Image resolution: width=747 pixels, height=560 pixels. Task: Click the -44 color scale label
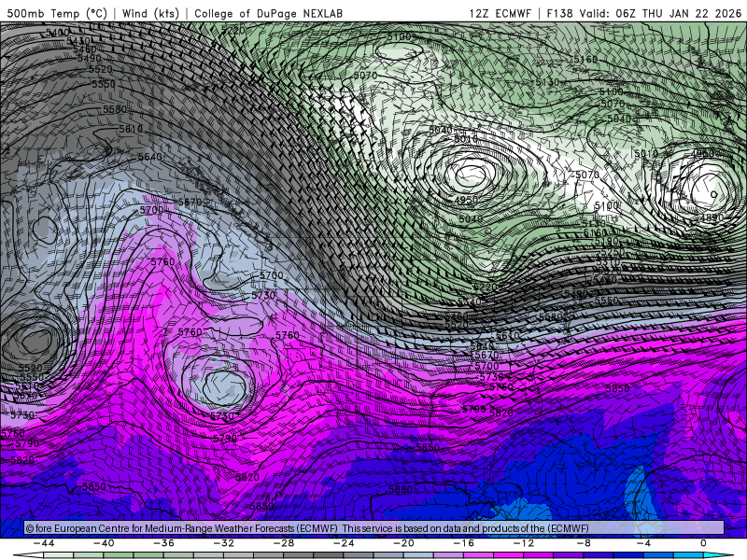tap(43, 543)
